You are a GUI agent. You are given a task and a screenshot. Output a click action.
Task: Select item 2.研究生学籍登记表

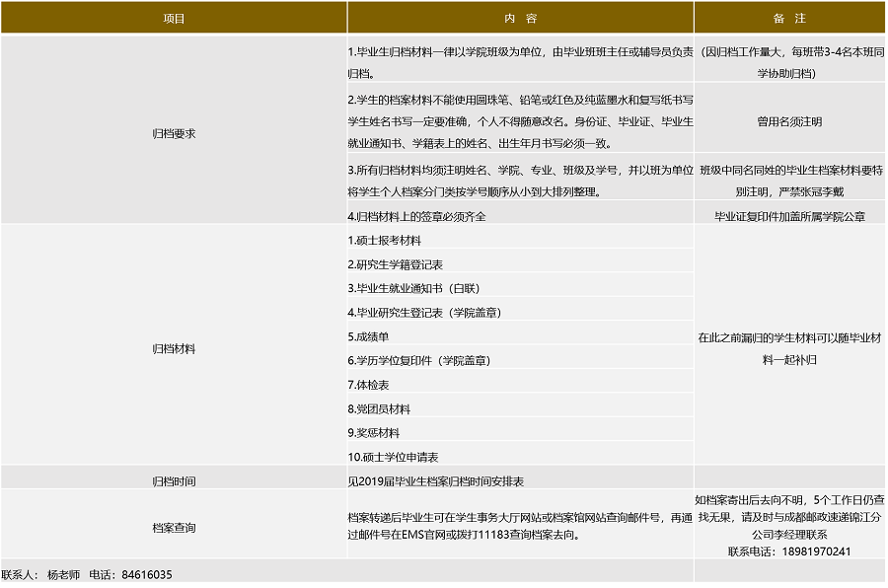click(x=396, y=264)
